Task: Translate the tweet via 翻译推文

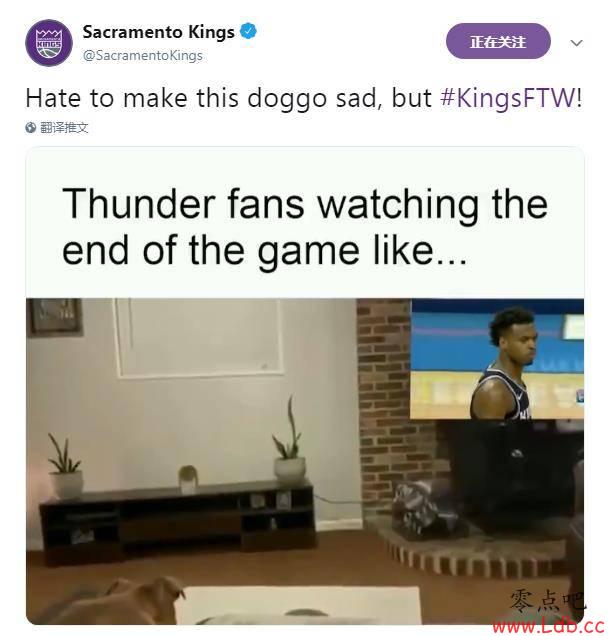Action: point(64,128)
